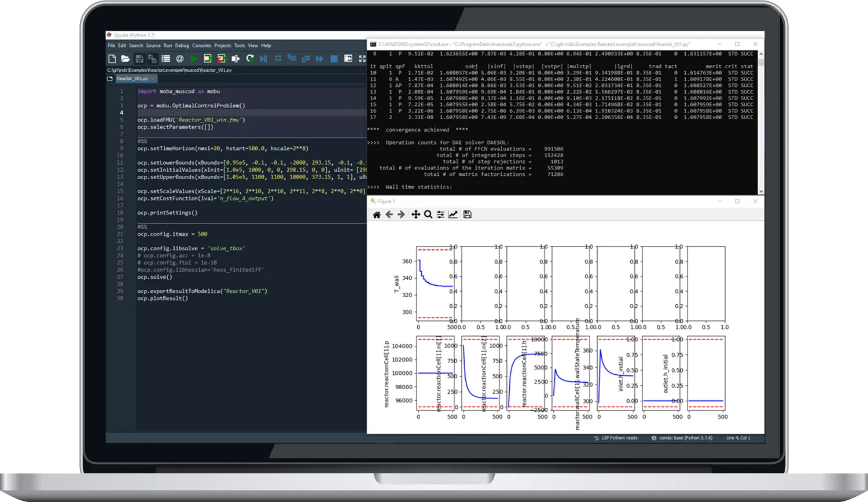This screenshot has height=502, width=868.
Task: Open the Edit menu
Action: coord(122,46)
